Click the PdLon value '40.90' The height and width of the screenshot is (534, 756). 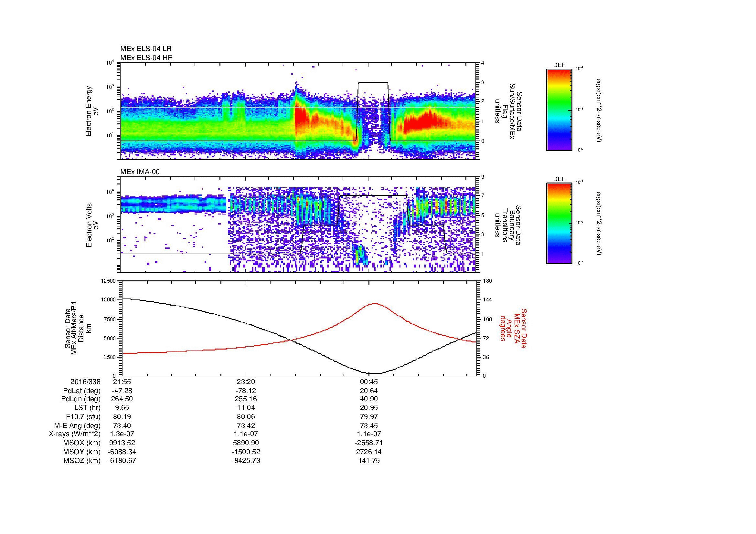click(369, 399)
